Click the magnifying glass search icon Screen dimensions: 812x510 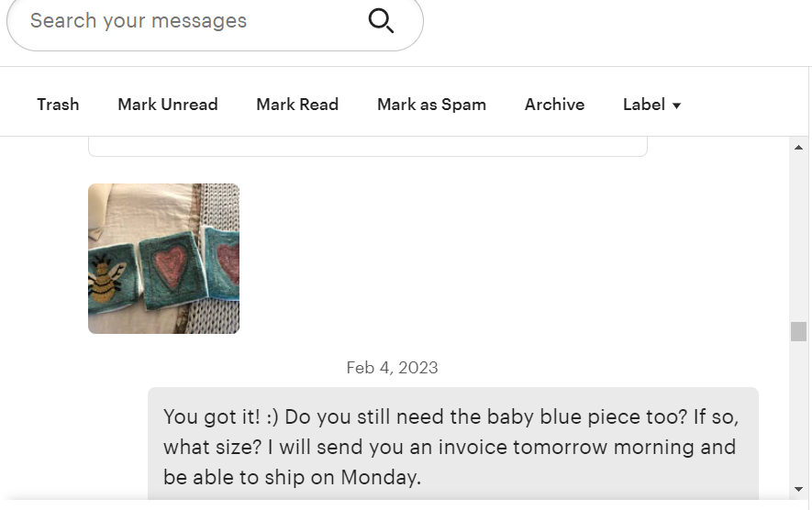point(381,20)
